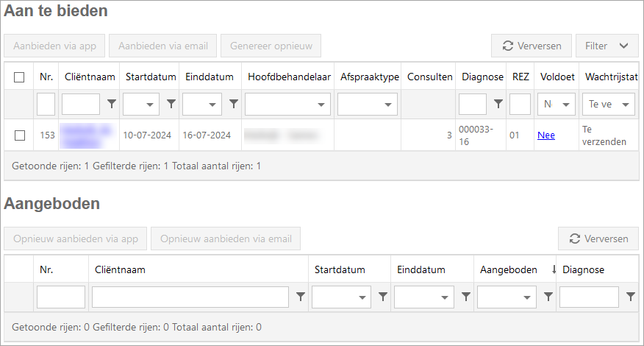Open the Hoofdbehandelaar filter dropdown

pos(287,105)
